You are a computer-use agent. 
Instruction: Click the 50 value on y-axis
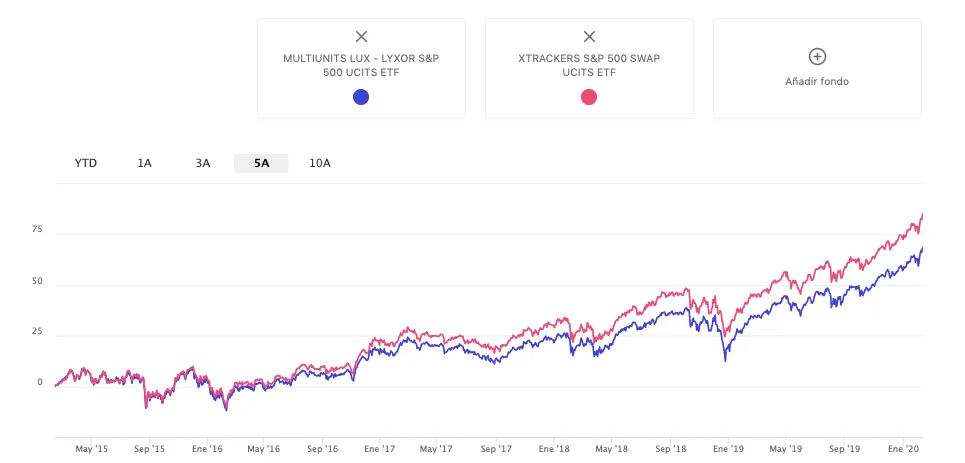pos(37,281)
